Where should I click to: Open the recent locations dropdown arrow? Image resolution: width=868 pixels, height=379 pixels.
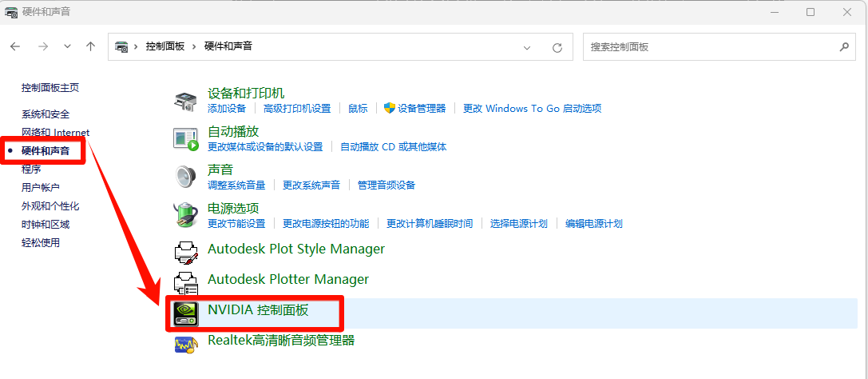pos(68,46)
